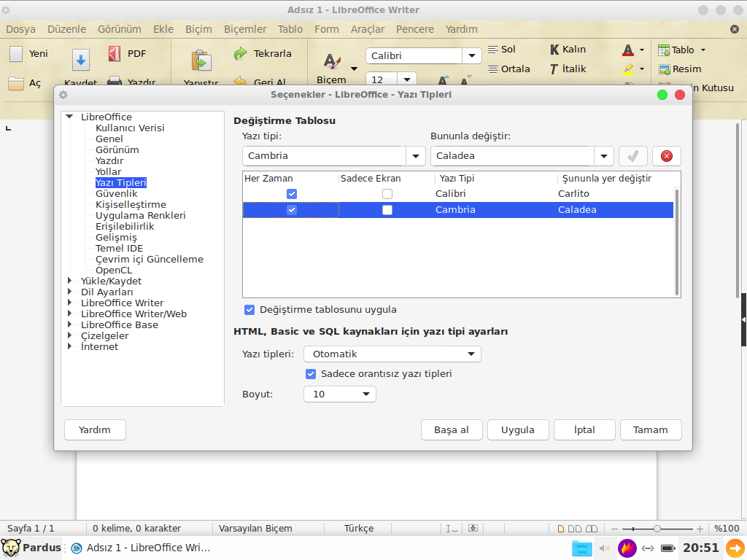Click the Uygula button
The width and height of the screenshot is (747, 560).
518,430
